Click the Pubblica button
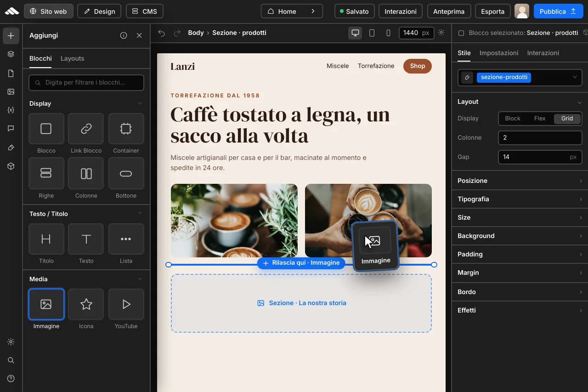The width and height of the screenshot is (588, 392). (558, 11)
